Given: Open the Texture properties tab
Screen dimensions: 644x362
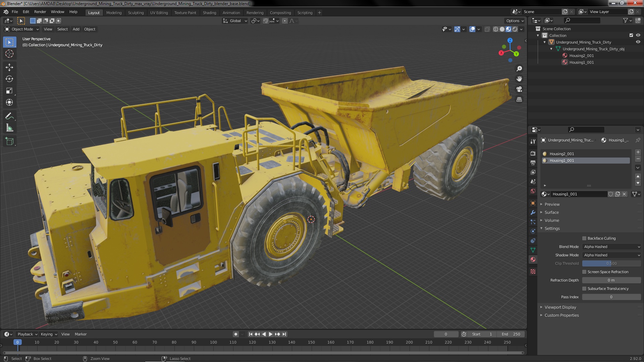Looking at the screenshot, I should pos(533,271).
